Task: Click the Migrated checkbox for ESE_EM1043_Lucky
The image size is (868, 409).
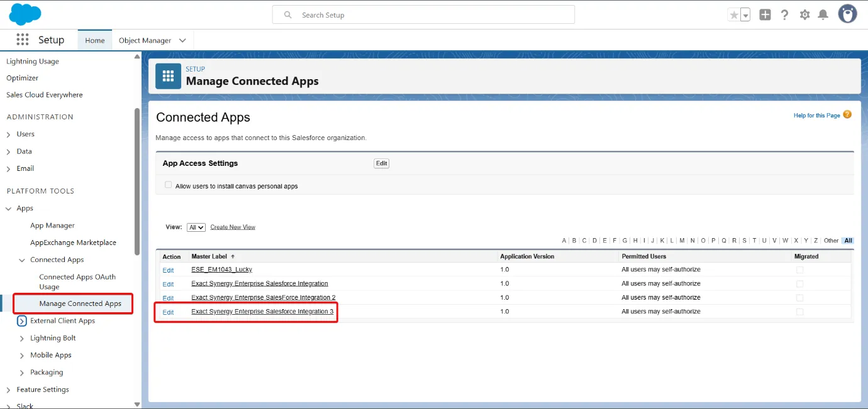Action: pos(799,270)
